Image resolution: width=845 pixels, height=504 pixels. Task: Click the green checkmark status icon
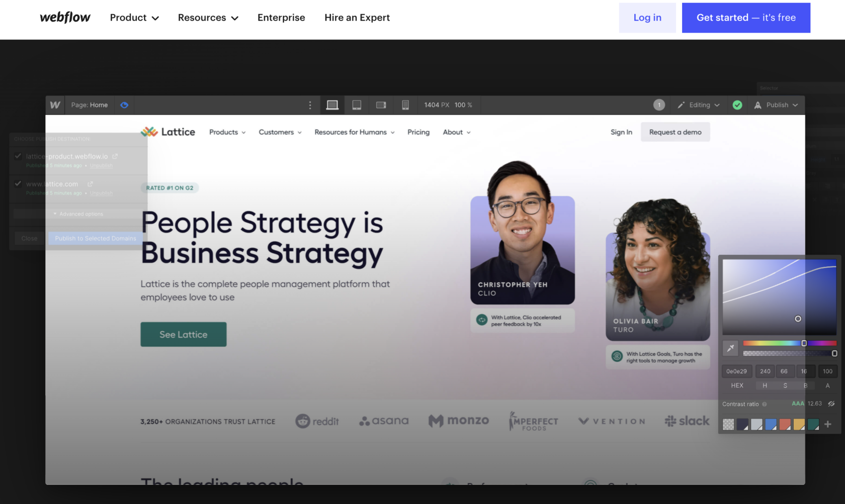[737, 105]
